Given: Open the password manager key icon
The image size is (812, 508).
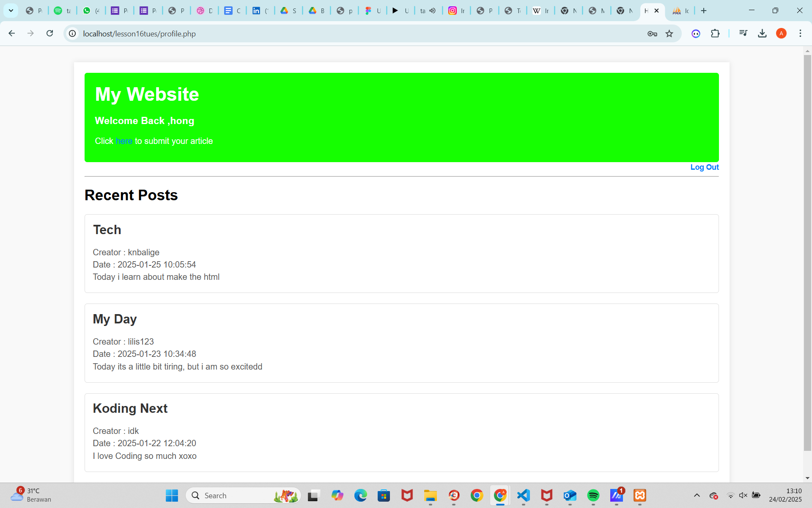Looking at the screenshot, I should coord(652,33).
